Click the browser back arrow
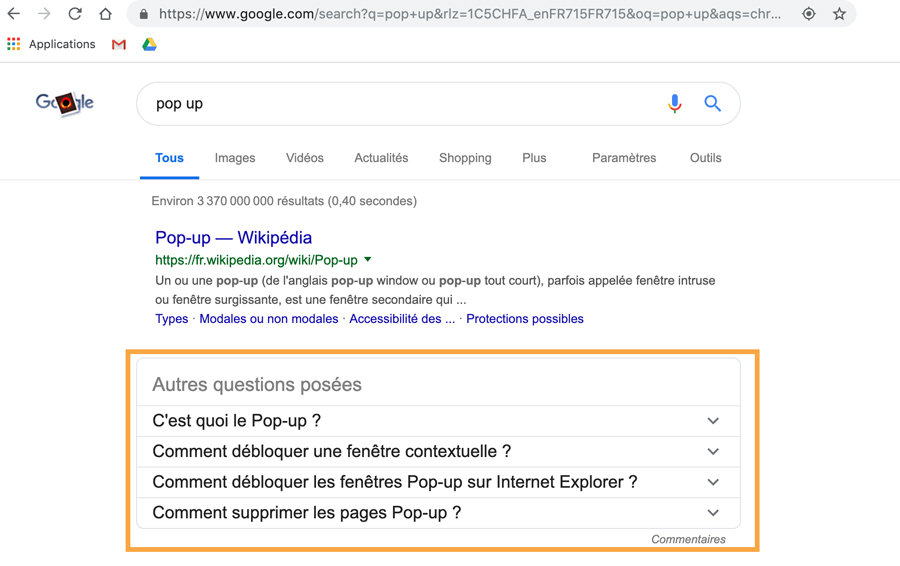This screenshot has height=566, width=900. (x=14, y=14)
